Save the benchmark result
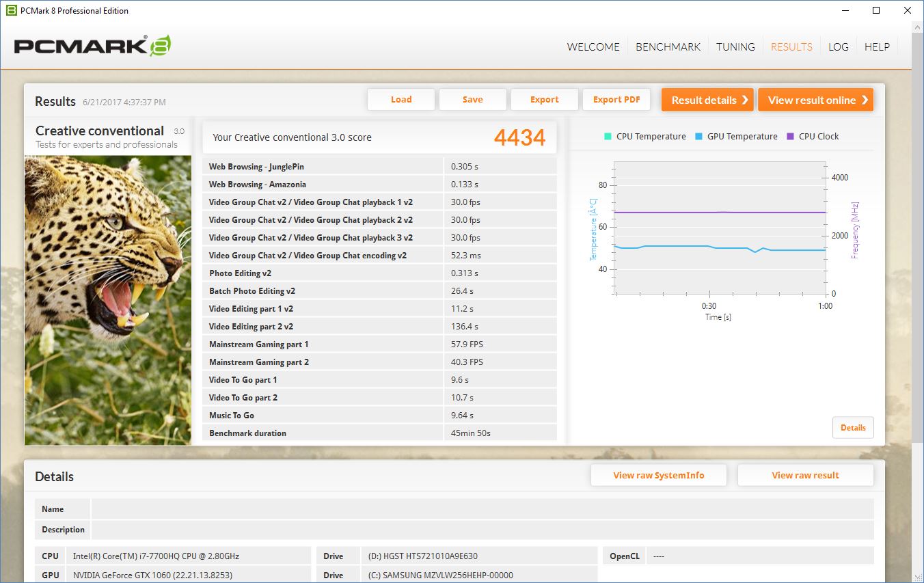Screen dimensions: 924x583 472,100
